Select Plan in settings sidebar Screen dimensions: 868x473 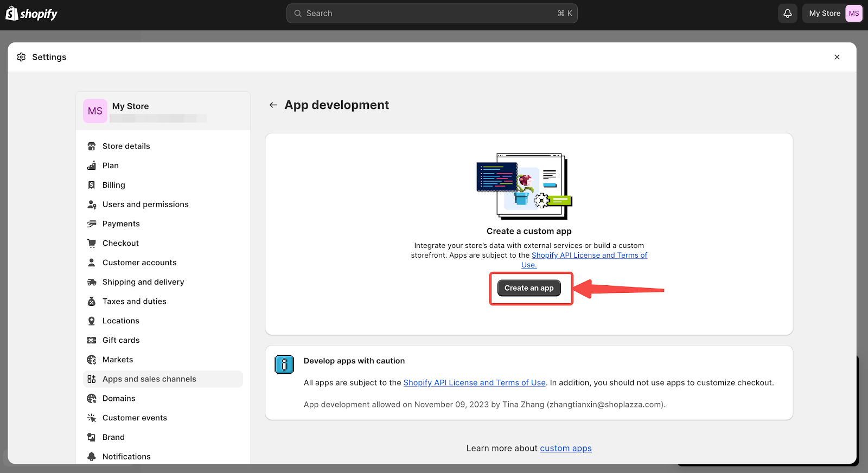tap(163, 165)
